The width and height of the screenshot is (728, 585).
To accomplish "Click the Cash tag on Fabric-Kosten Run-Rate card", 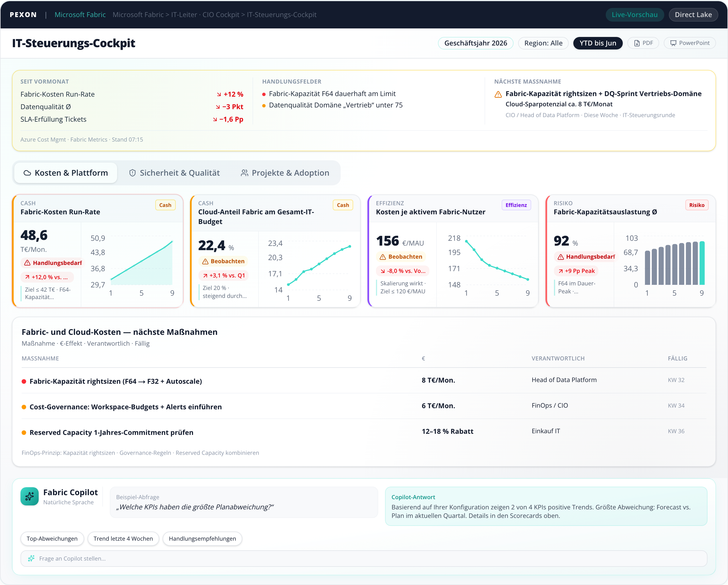I will click(165, 205).
